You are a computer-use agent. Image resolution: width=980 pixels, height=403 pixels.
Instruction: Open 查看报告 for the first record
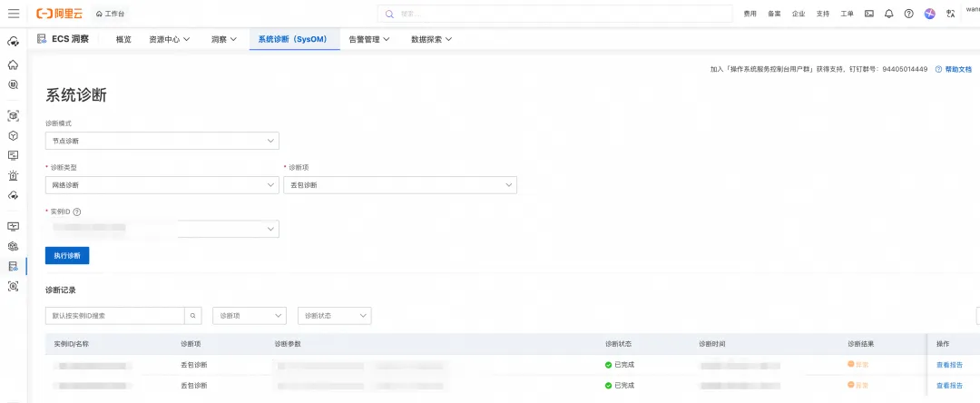pos(949,365)
